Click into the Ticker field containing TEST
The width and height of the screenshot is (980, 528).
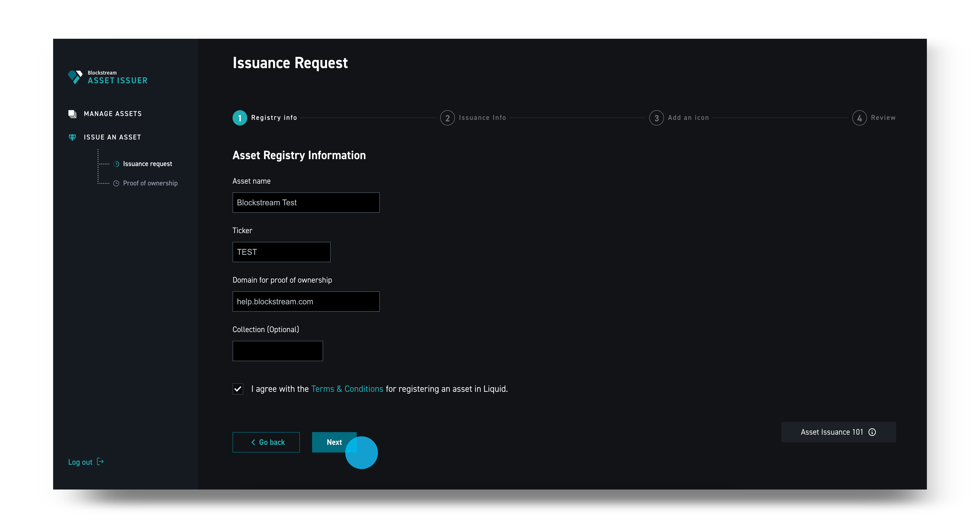282,252
